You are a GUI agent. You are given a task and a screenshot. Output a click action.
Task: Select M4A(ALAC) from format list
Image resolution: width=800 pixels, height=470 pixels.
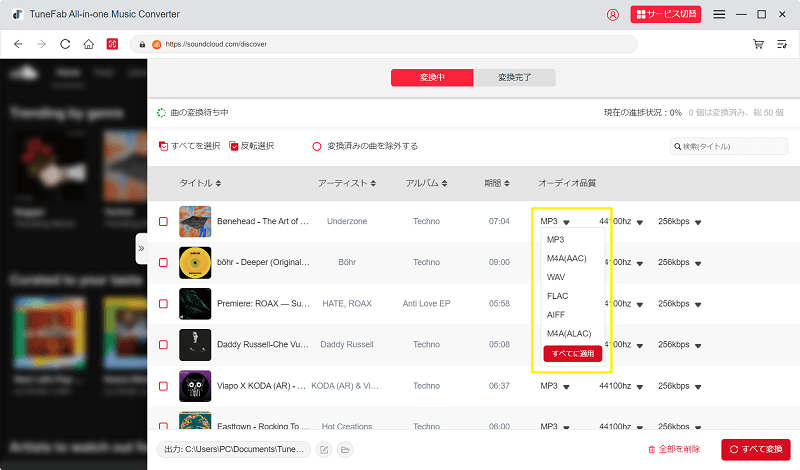[569, 334]
